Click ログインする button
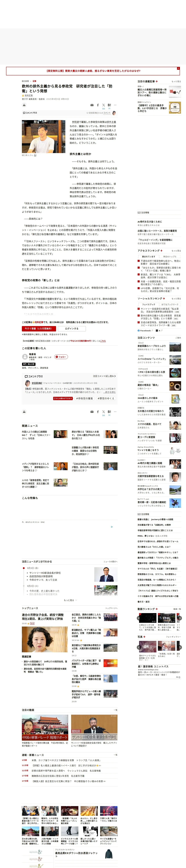 [x=72, y=329]
